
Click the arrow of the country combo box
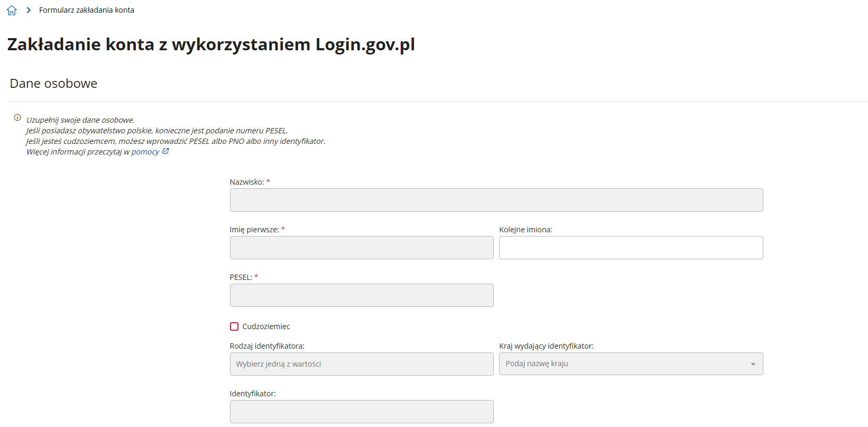(753, 364)
